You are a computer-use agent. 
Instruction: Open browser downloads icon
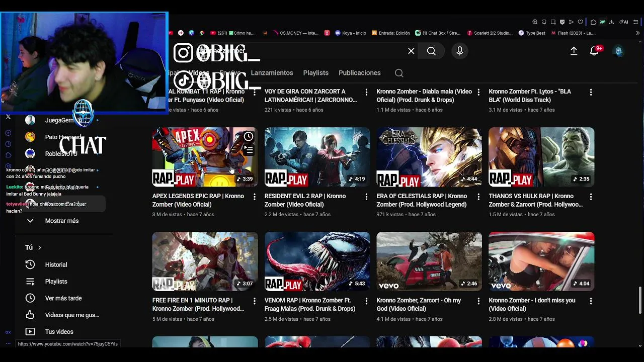pyautogui.click(x=611, y=22)
